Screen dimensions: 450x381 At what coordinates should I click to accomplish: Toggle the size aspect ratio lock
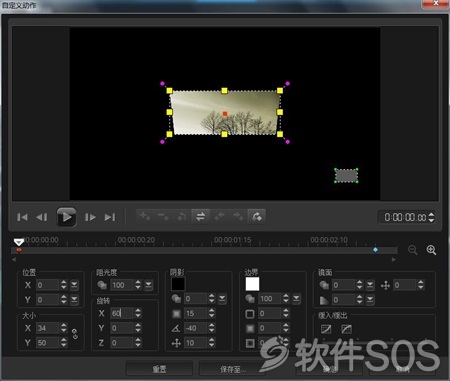point(75,334)
